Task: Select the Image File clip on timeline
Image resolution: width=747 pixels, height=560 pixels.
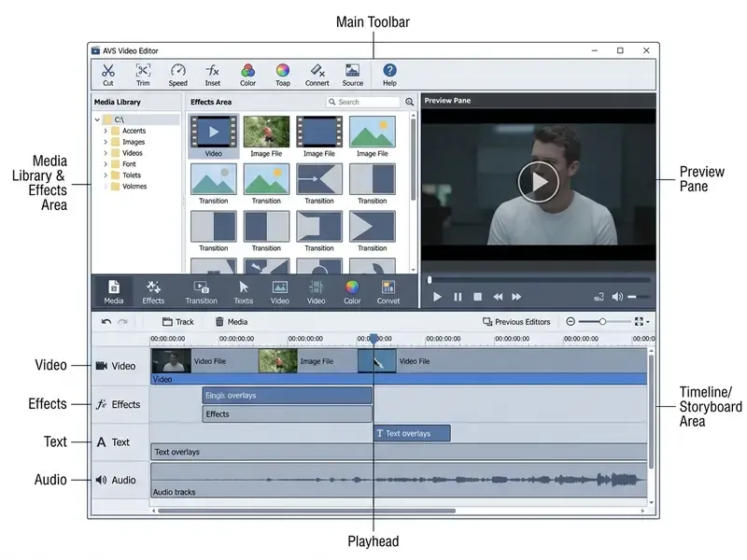Action: pos(308,361)
